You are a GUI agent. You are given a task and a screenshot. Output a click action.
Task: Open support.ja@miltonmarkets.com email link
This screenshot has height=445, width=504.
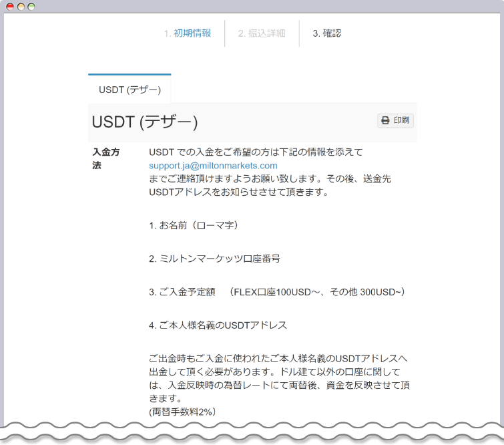(x=213, y=166)
